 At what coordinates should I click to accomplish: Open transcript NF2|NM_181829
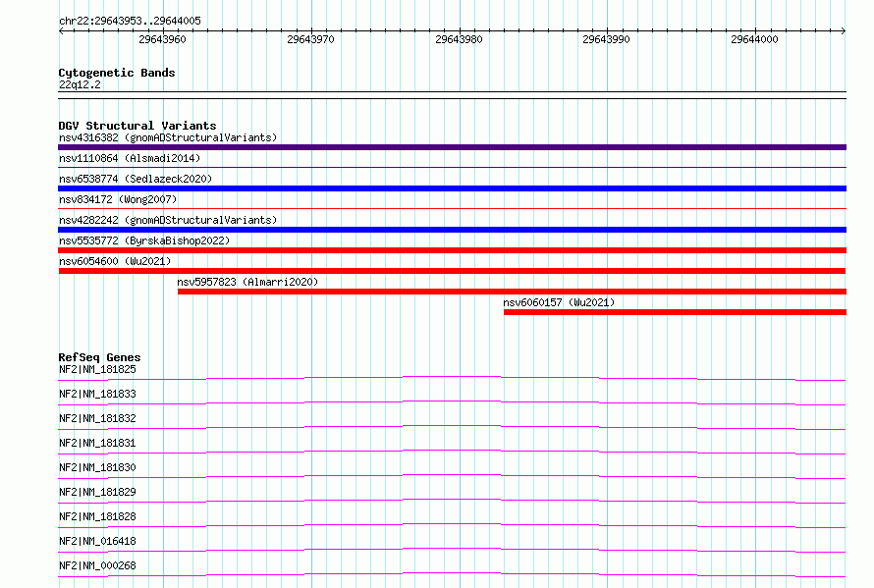pos(97,492)
